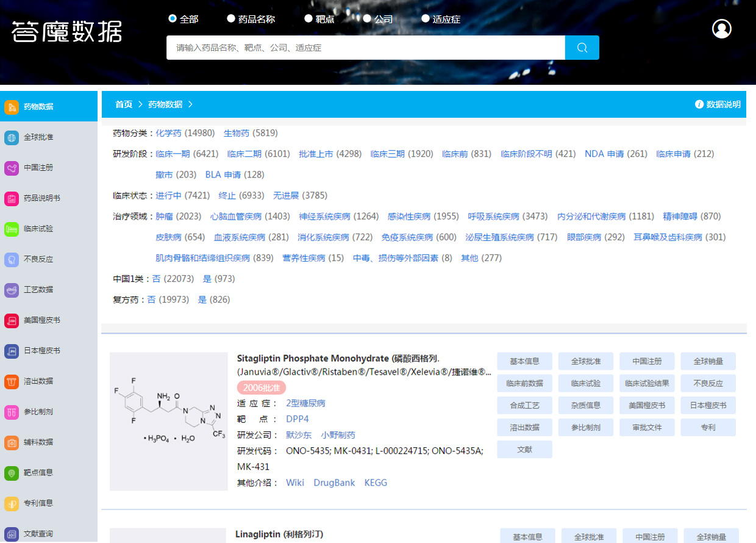Click chevron after 首页 breadcrumb

point(140,104)
